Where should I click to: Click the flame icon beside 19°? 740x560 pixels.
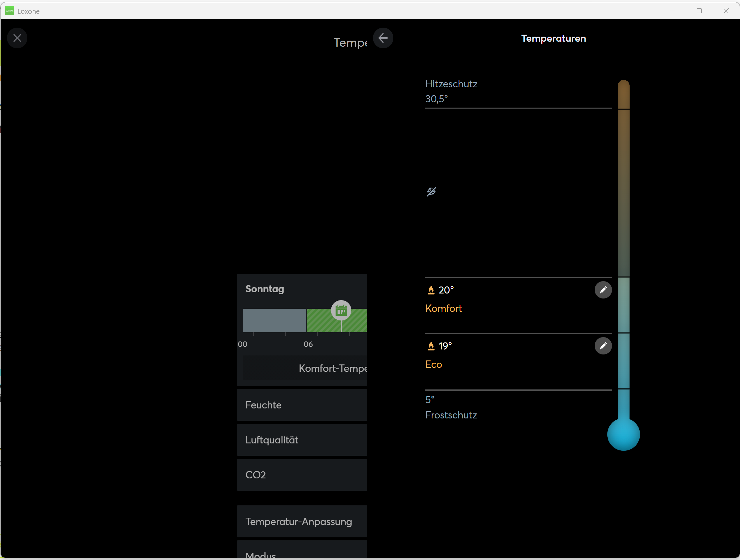431,346
